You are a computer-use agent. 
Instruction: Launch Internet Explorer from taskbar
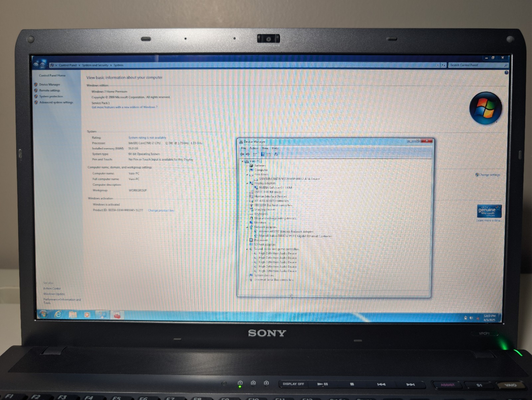tap(58, 314)
